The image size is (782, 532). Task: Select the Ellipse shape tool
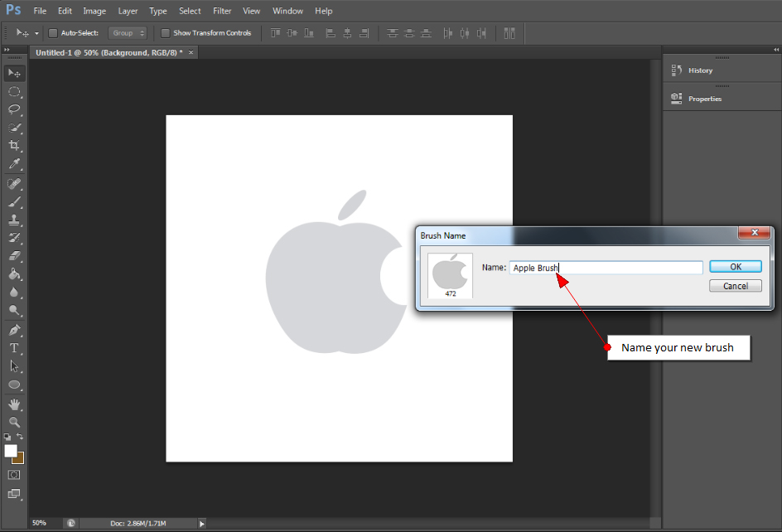pos(14,384)
